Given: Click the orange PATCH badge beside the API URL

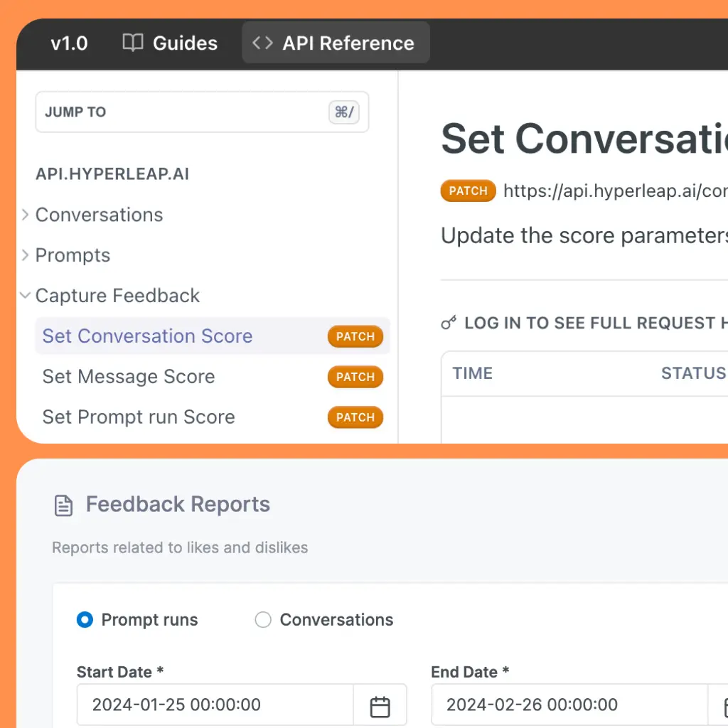Looking at the screenshot, I should point(468,191).
